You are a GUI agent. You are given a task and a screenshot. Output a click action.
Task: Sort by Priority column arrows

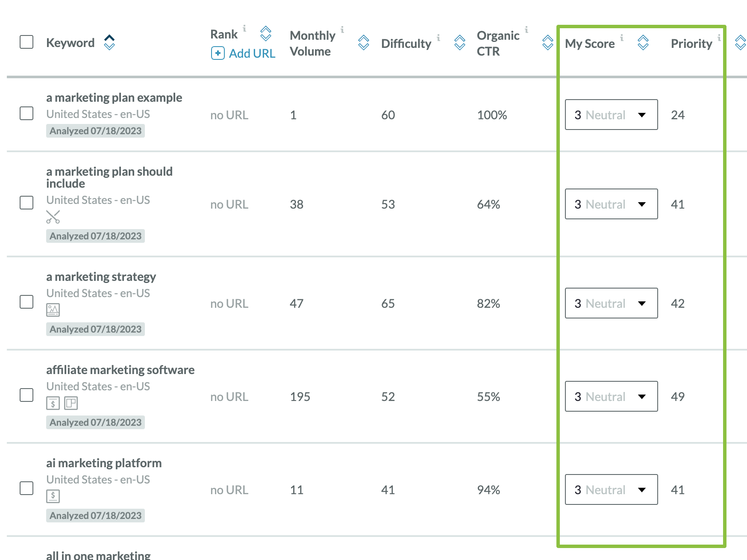(x=740, y=42)
